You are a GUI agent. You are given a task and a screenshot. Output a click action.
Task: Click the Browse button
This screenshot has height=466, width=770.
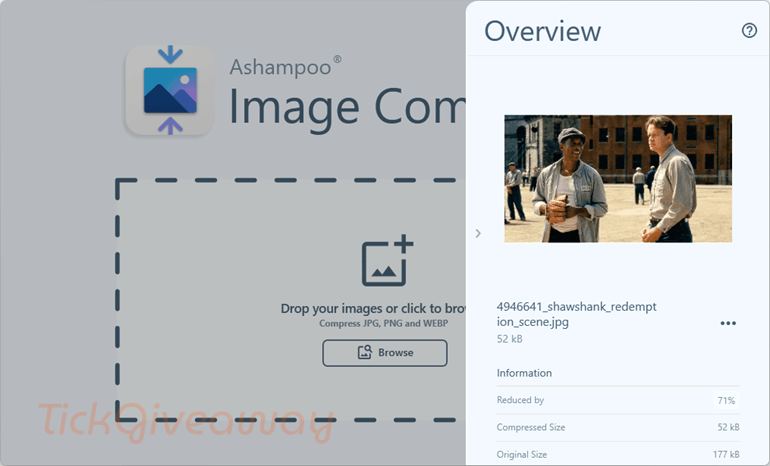coord(385,353)
